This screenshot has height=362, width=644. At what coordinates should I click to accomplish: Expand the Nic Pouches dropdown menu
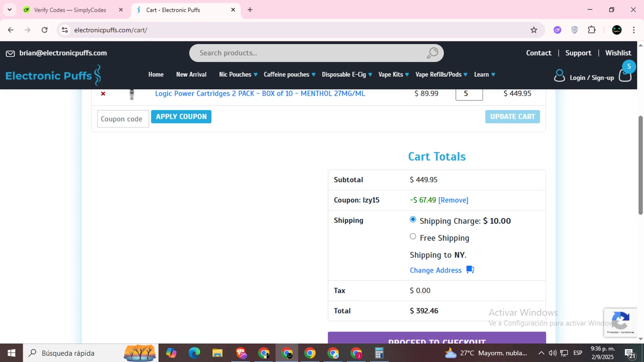[x=238, y=75]
